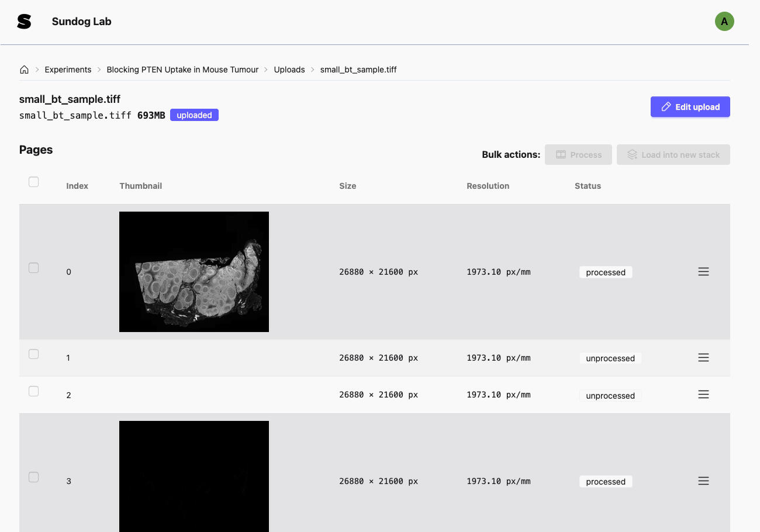Click the stack icon on Load into new stack
The height and width of the screenshot is (532, 760).
click(632, 154)
